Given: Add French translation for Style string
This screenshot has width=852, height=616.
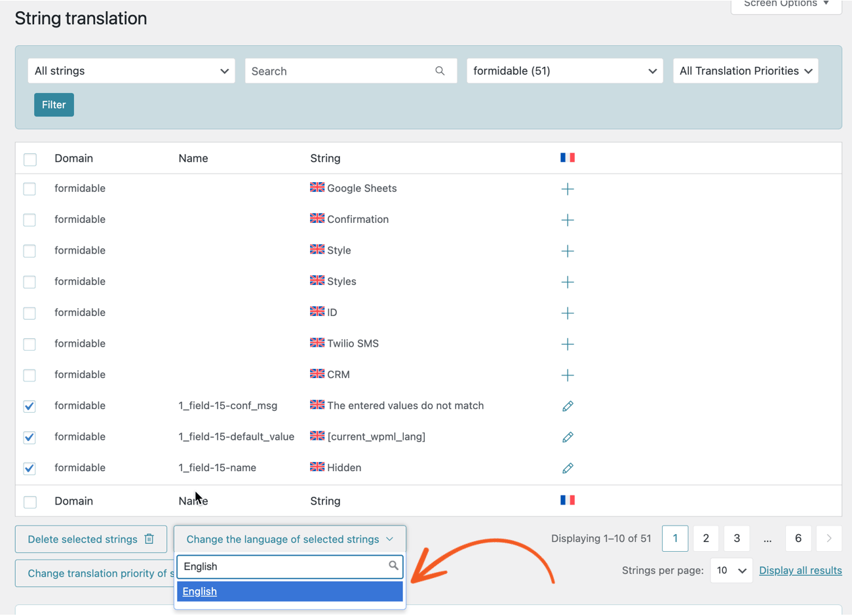Looking at the screenshot, I should [x=568, y=251].
